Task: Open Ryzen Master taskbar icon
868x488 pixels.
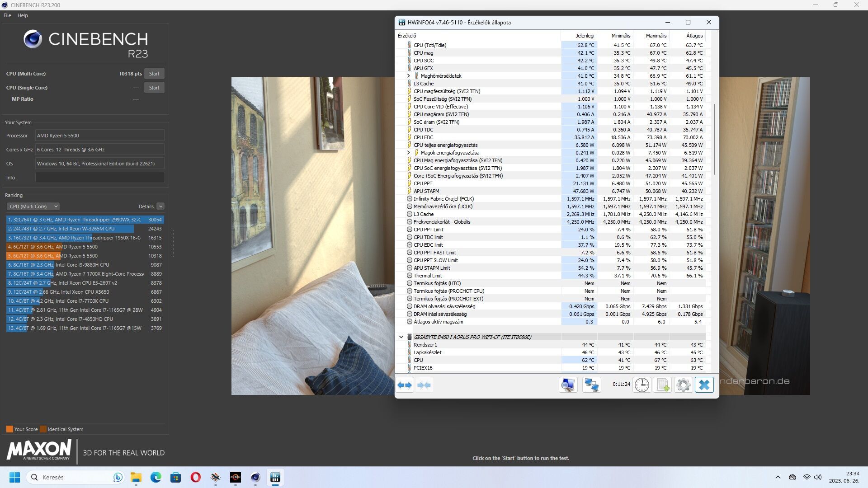Action: point(235,477)
